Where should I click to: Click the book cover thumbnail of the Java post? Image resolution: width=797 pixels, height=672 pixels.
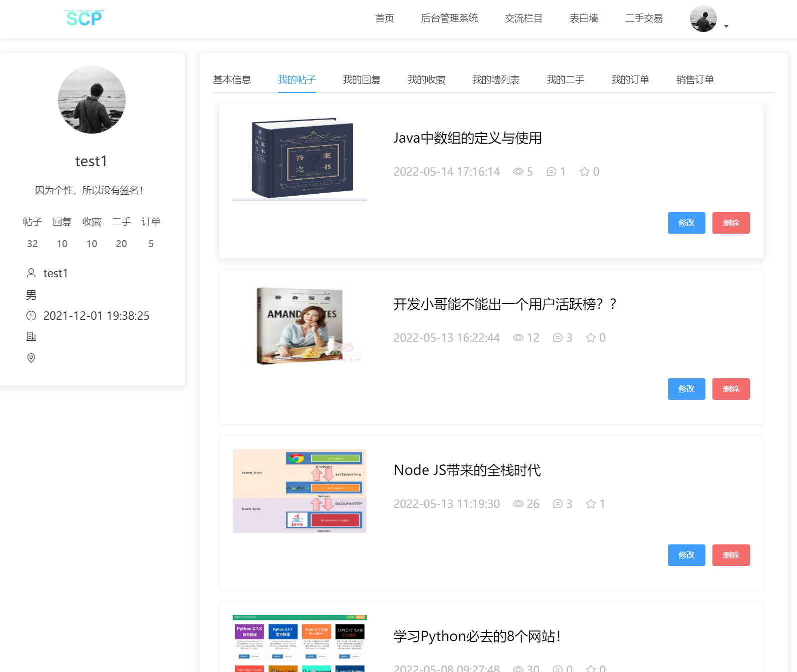tap(300, 159)
